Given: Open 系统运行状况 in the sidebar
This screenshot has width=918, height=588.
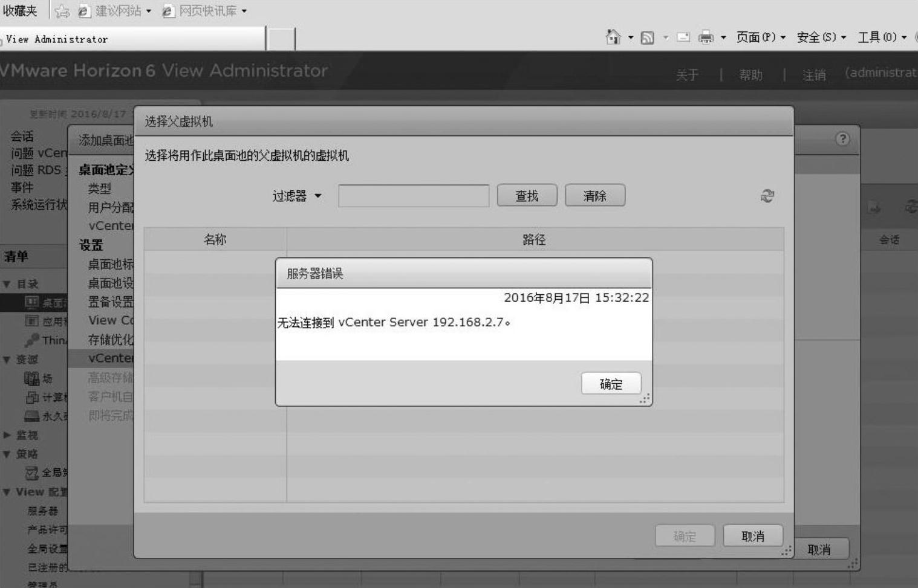Looking at the screenshot, I should [39, 204].
